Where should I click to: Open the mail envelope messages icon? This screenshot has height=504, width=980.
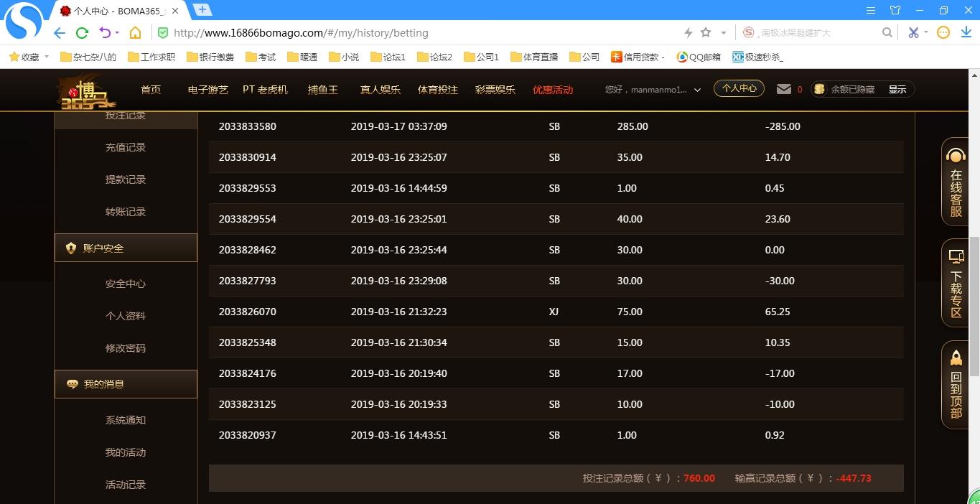(784, 89)
